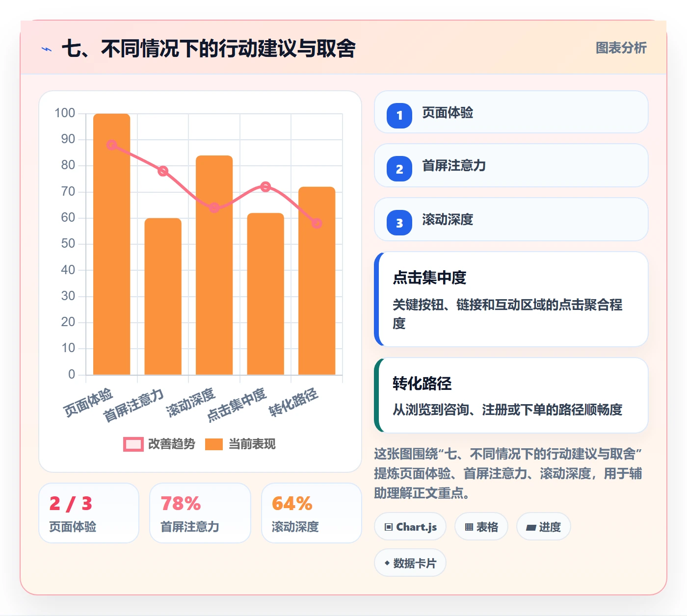
Task: Select the 数据卡片 tag
Action: [x=410, y=563]
